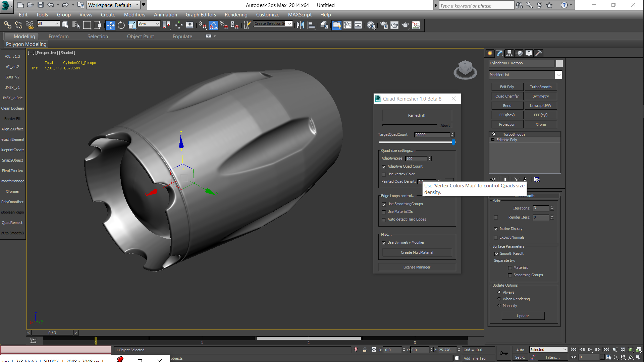Select the XForm modifier icon

(540, 124)
